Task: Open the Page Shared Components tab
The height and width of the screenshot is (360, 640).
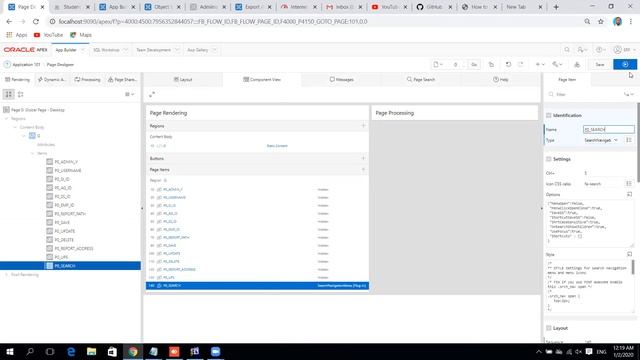Action: click(x=122, y=80)
